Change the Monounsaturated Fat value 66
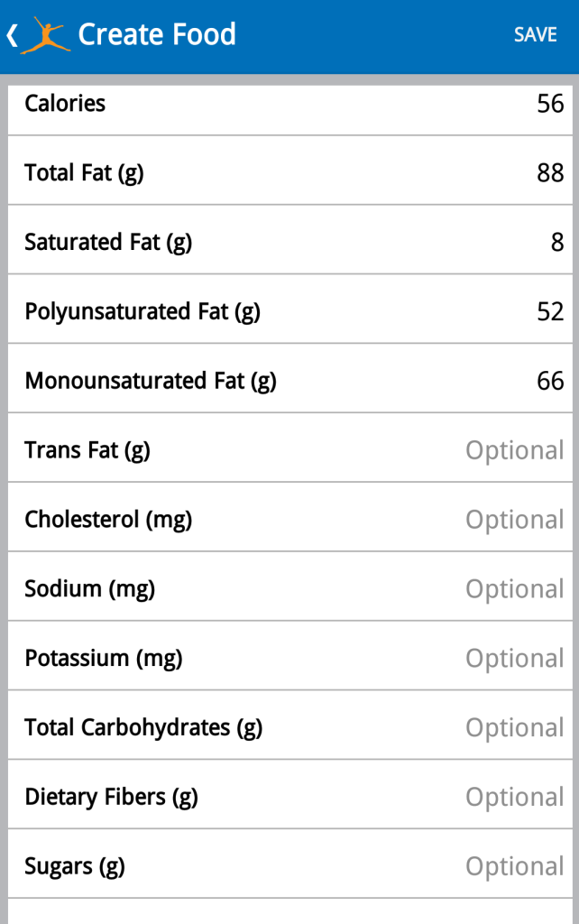This screenshot has width=579, height=924. click(549, 382)
